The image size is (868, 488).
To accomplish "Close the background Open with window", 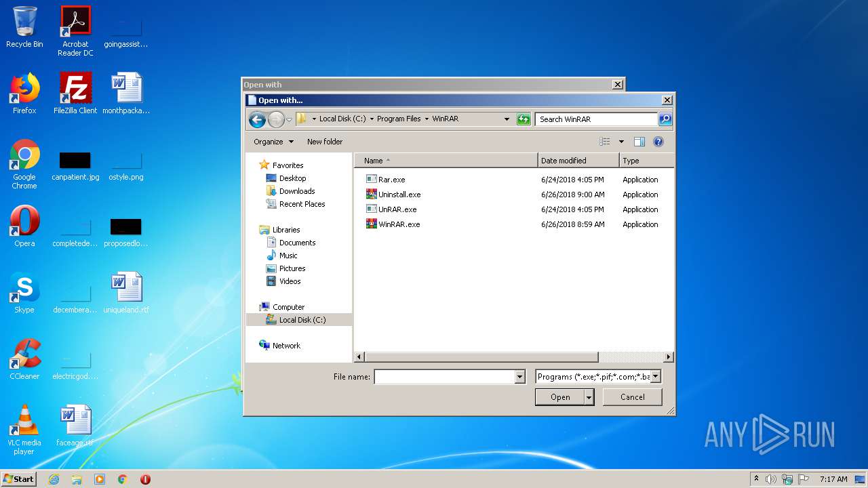I will point(617,85).
